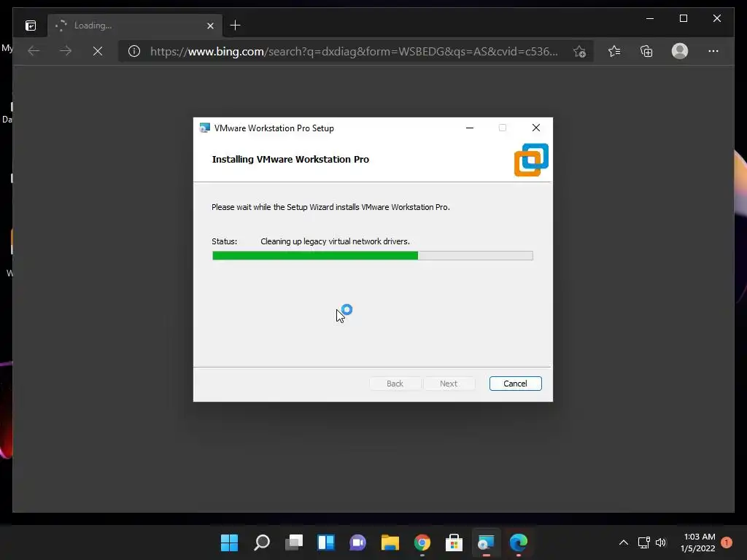Screen dimensions: 747x560
Task: Open the Edge tab actions menu
Action: 31,26
